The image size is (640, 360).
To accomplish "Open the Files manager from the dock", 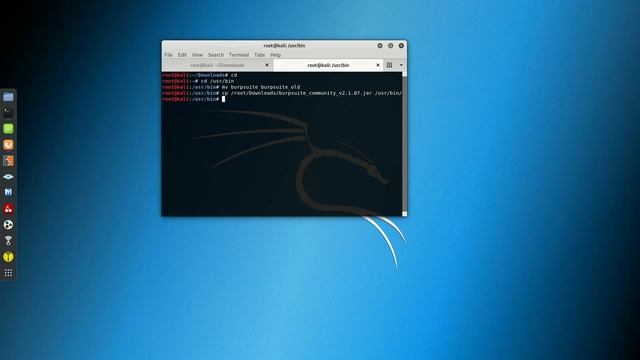I will point(8,97).
